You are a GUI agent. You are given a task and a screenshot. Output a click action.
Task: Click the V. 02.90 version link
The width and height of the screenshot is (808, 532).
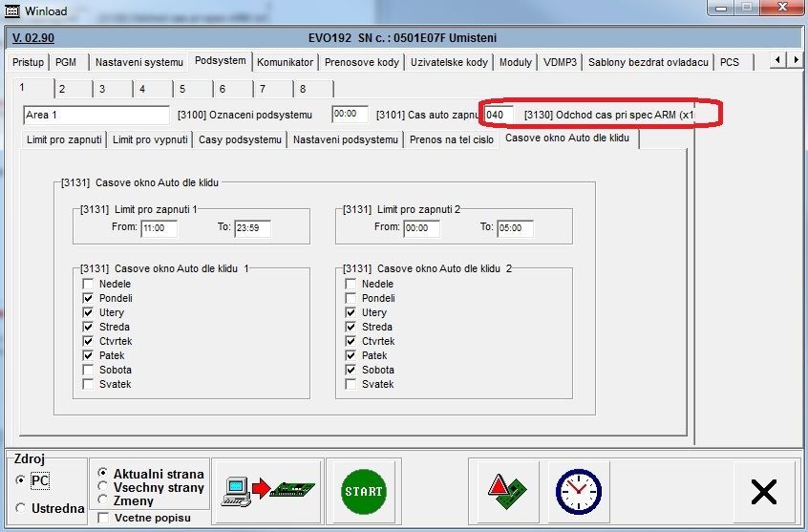click(x=33, y=38)
